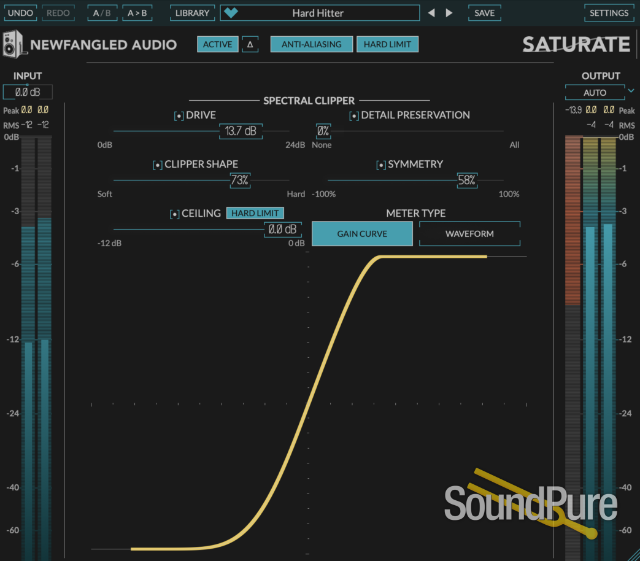Viewport: 640px width, 561px height.
Task: Disable Hard Limit in the top bar
Action: click(388, 44)
